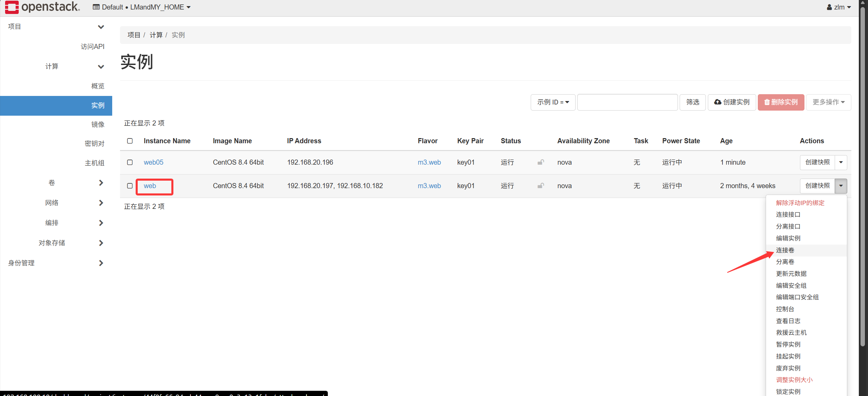Viewport: 868px width, 396px height.
Task: Click 创建快照 for the web05 row
Action: [x=817, y=162]
